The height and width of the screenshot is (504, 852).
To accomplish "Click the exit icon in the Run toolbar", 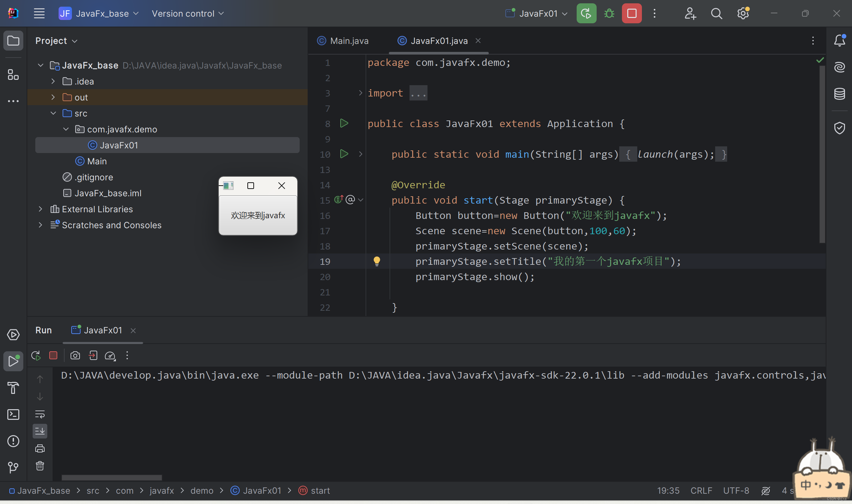I will click(93, 356).
